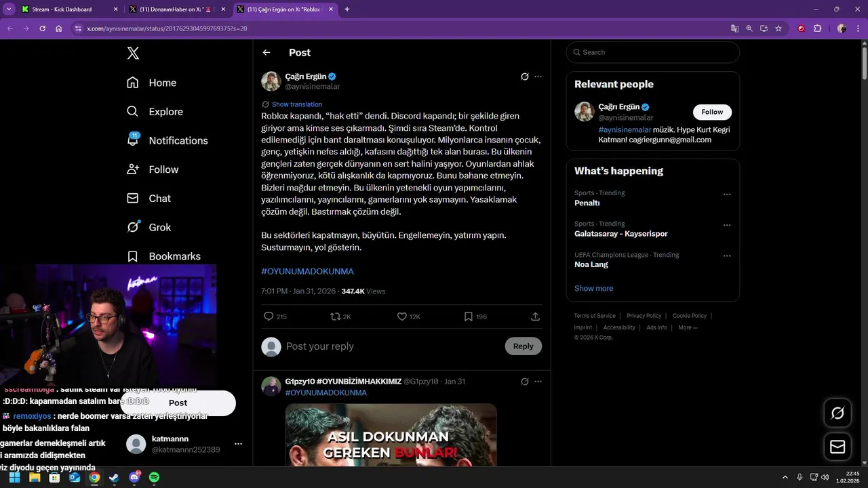Click the reply icon with 215 replies
868x488 pixels.
click(x=269, y=317)
